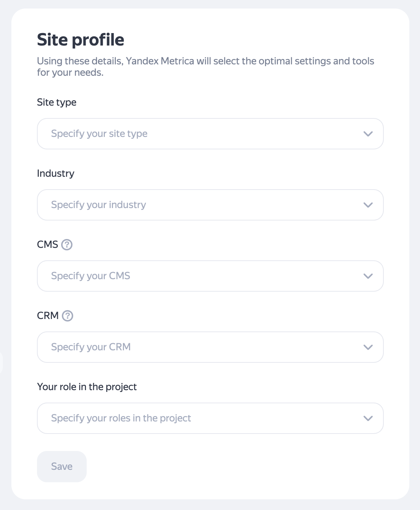The image size is (420, 510).
Task: Open the 'Specify your site type' dropdown
Action: [x=199, y=134]
